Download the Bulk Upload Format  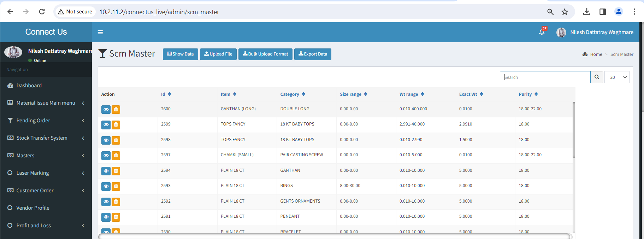point(265,54)
